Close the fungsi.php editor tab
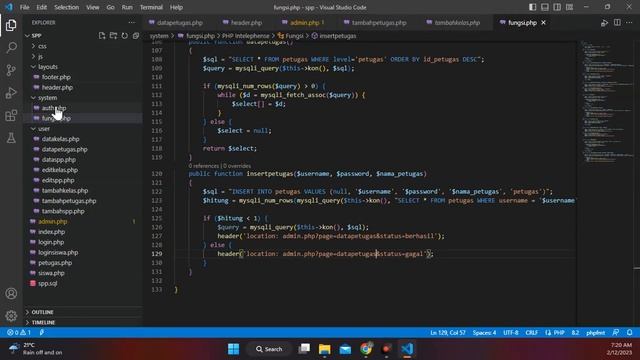 click(543, 23)
